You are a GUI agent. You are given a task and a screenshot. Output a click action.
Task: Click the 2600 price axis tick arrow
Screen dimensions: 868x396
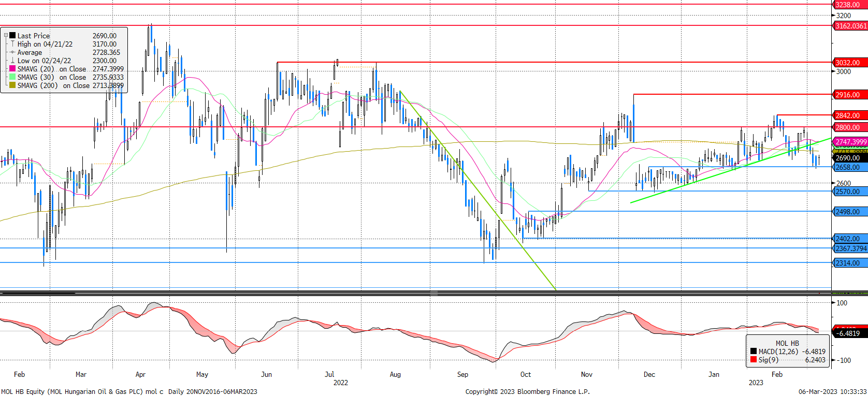[x=834, y=183]
